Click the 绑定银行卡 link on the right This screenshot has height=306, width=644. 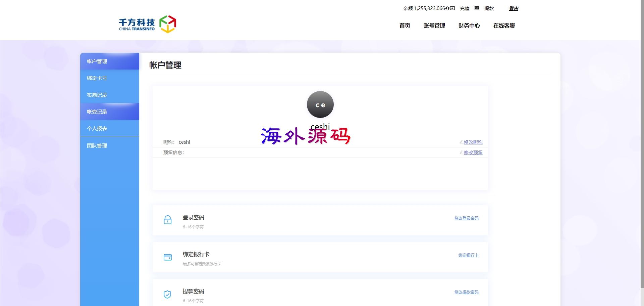(468, 255)
